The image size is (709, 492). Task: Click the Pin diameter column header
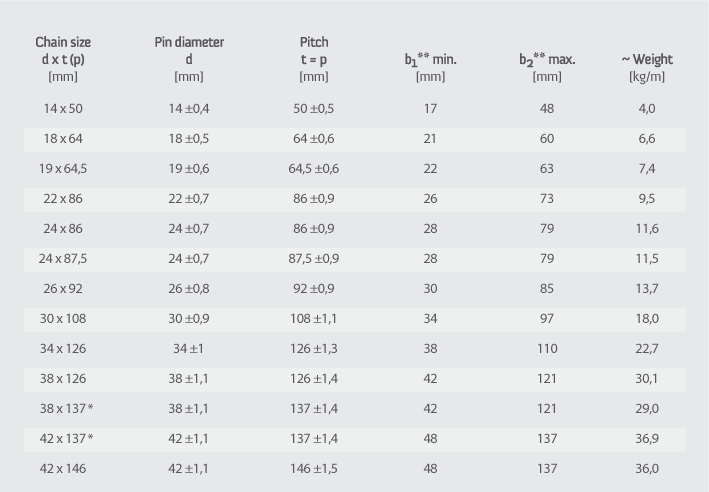(x=189, y=59)
